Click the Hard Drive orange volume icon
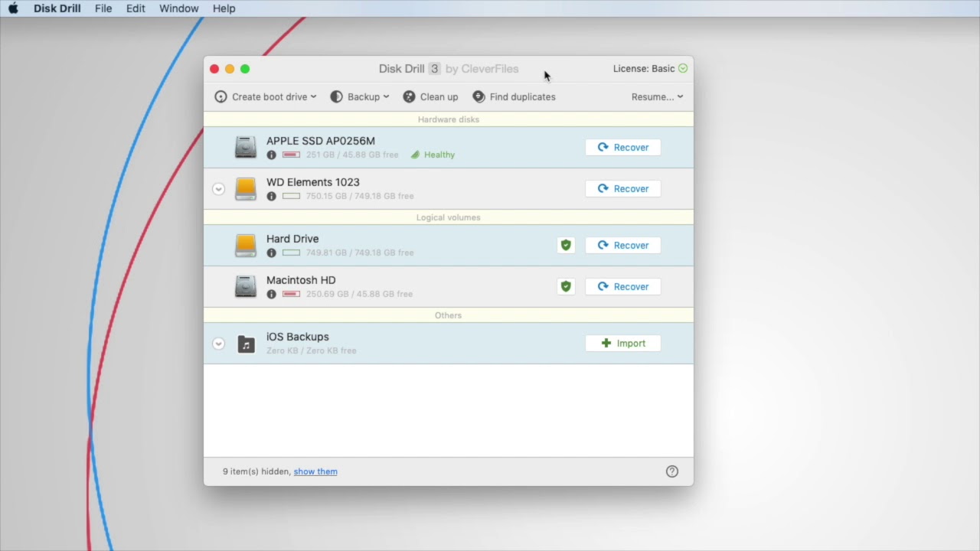Viewport: 980px width, 551px height. point(245,245)
